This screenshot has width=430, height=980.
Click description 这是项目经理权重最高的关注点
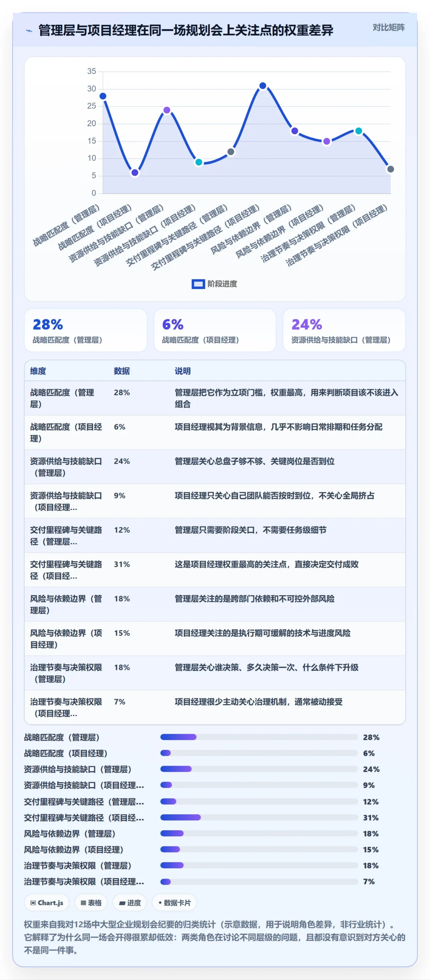pos(267,564)
